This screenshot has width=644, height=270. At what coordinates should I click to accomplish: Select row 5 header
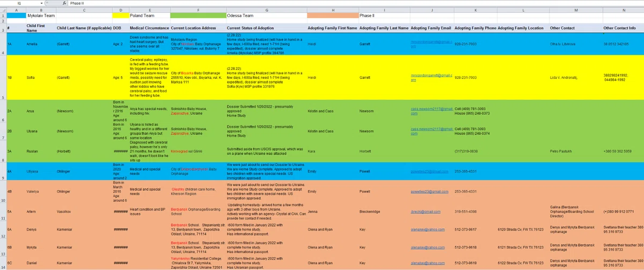coord(3,77)
